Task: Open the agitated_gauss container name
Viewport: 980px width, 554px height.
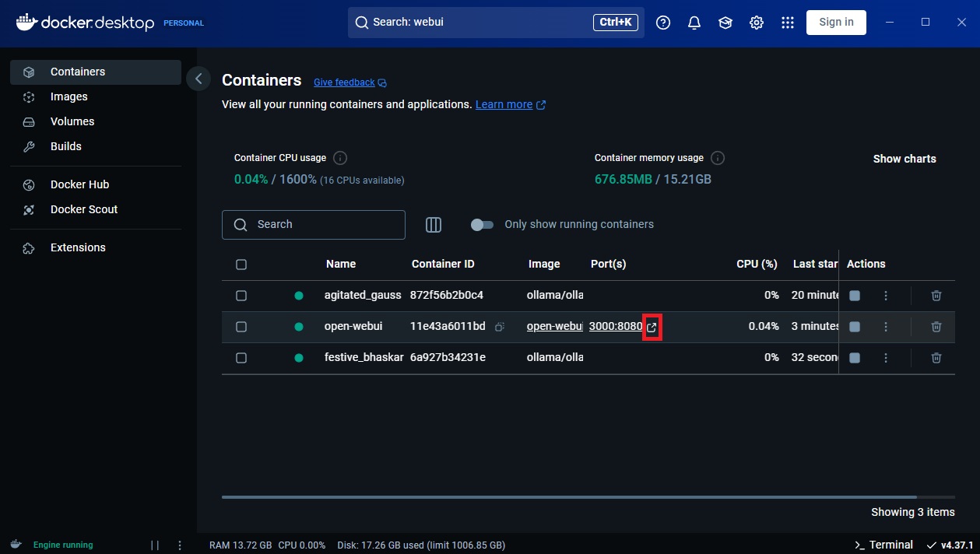Action: coord(363,296)
